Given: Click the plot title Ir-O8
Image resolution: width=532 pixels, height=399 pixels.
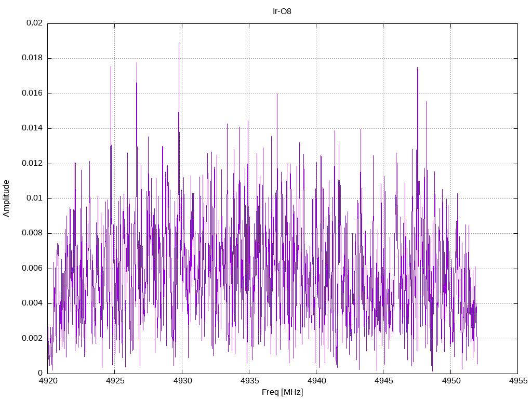Looking at the screenshot, I should [x=282, y=11].
